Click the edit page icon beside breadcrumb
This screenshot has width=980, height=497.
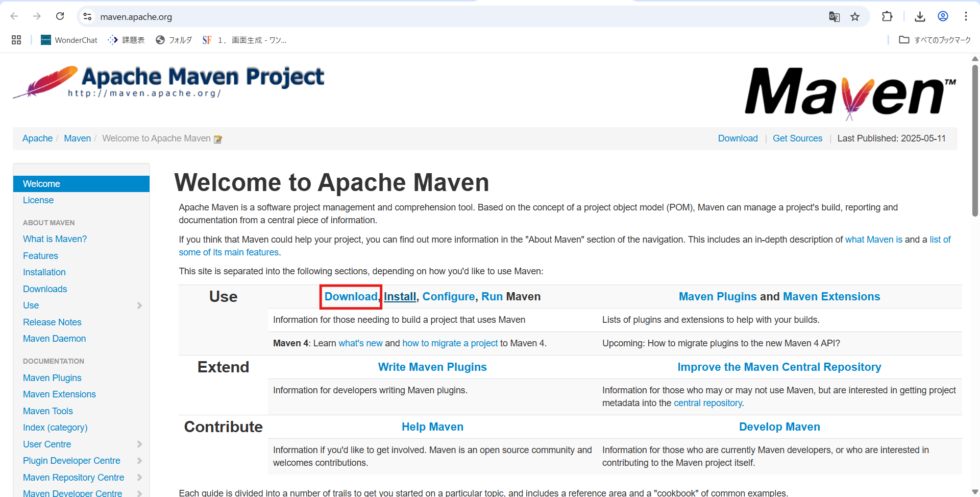(218, 139)
